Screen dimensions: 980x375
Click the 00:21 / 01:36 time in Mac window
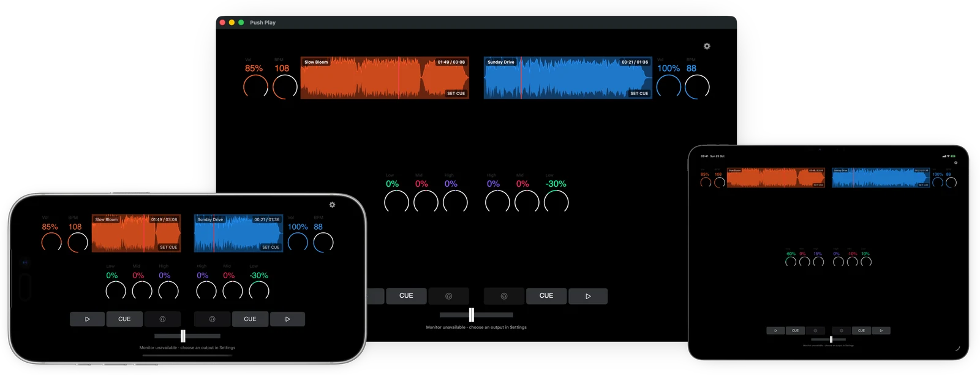pos(635,62)
